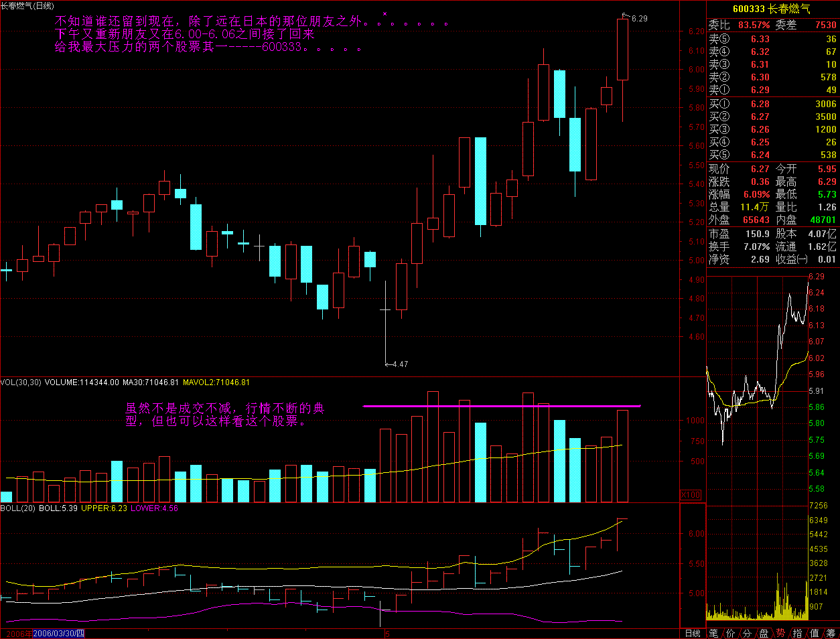Select the 买① 6.28 order row
The width and height of the screenshot is (840, 639).
click(x=773, y=104)
